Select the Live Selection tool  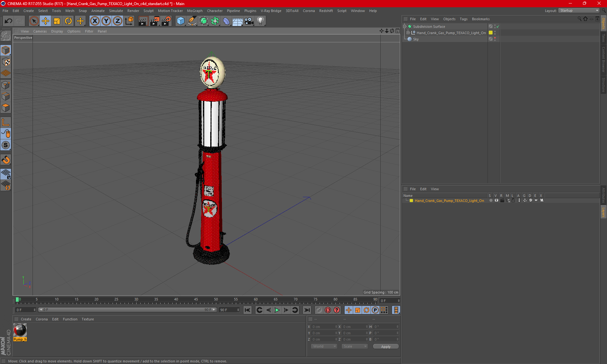pos(34,21)
